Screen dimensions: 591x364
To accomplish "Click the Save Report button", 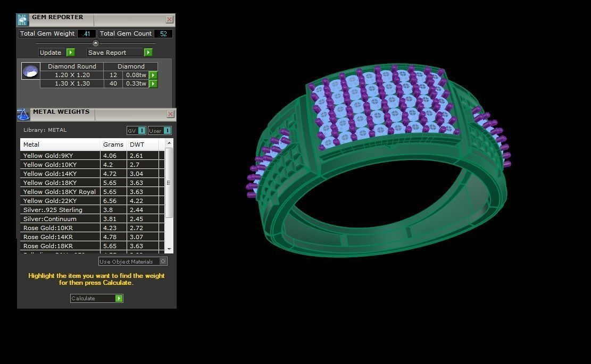I will click(120, 52).
